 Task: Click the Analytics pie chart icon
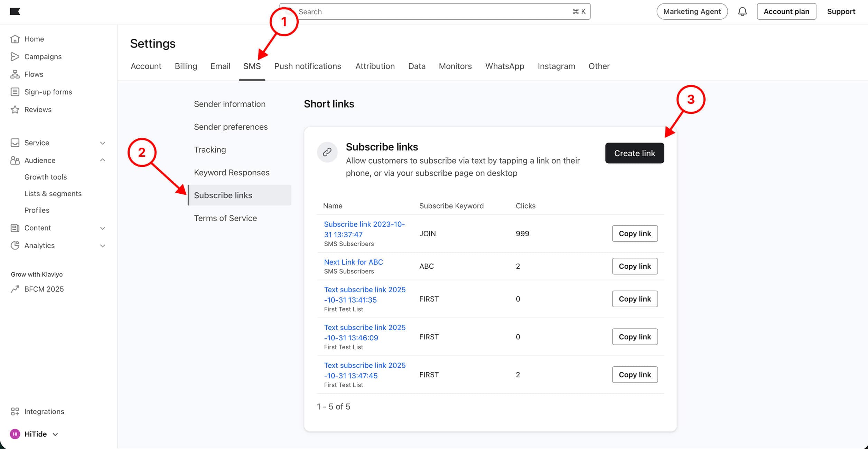coord(15,246)
